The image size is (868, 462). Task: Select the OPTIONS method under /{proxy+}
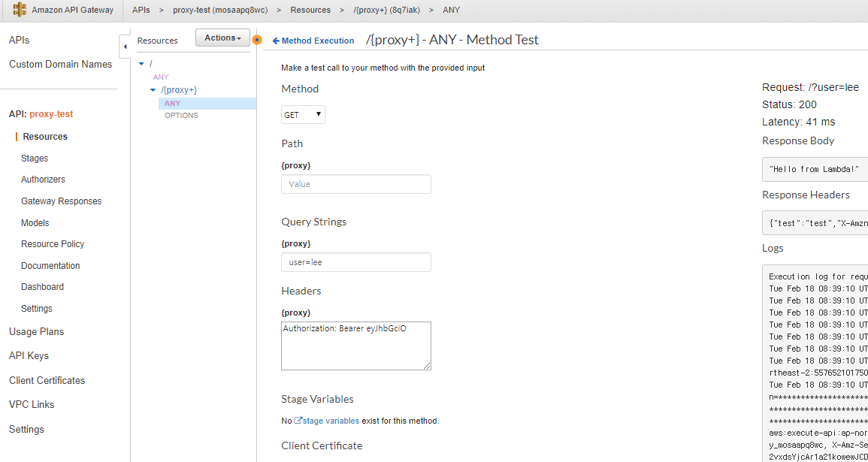coord(181,116)
